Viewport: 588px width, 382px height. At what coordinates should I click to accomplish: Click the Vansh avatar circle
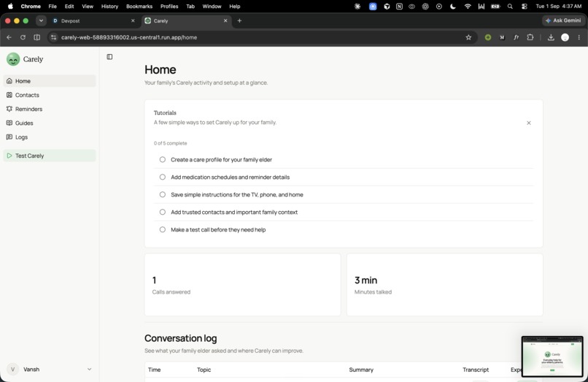(12, 370)
